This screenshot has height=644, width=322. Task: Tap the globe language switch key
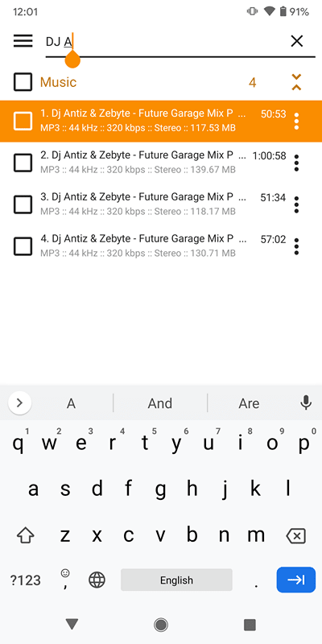[97, 580]
